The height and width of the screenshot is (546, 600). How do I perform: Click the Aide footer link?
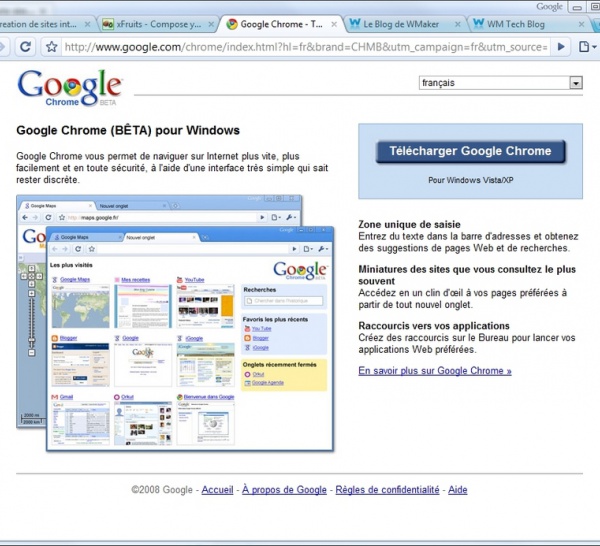click(457, 490)
